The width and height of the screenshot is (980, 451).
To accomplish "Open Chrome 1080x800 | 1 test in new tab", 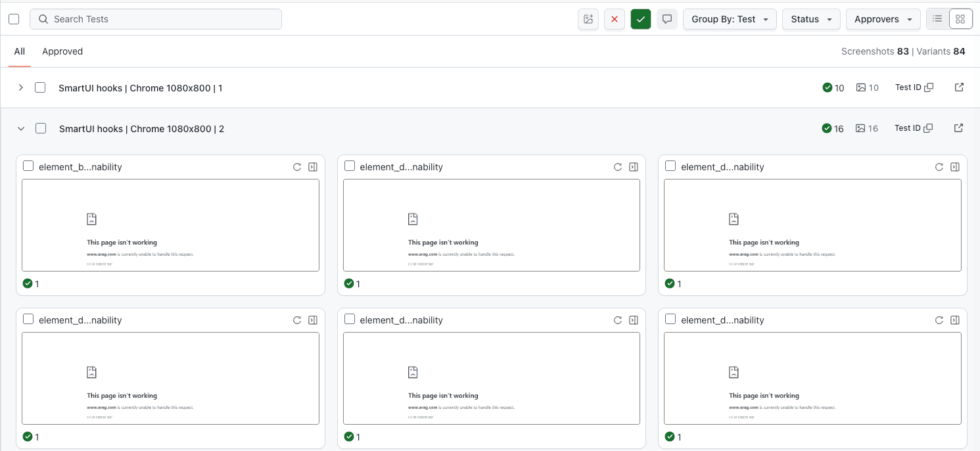I will (x=959, y=87).
